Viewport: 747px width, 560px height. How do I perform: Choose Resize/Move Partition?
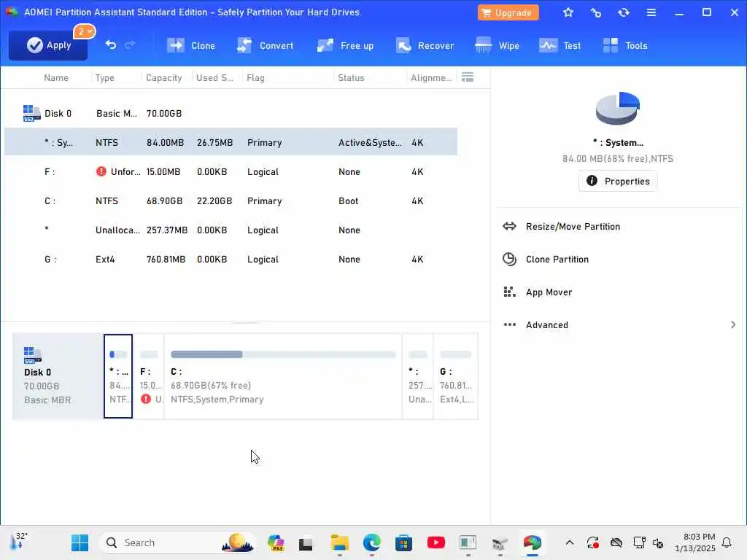[573, 227]
